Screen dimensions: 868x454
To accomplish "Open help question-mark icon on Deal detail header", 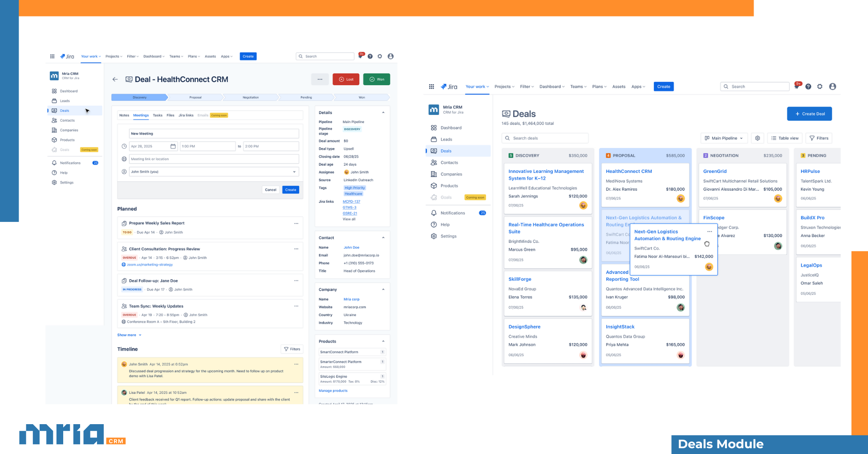I will pos(370,57).
